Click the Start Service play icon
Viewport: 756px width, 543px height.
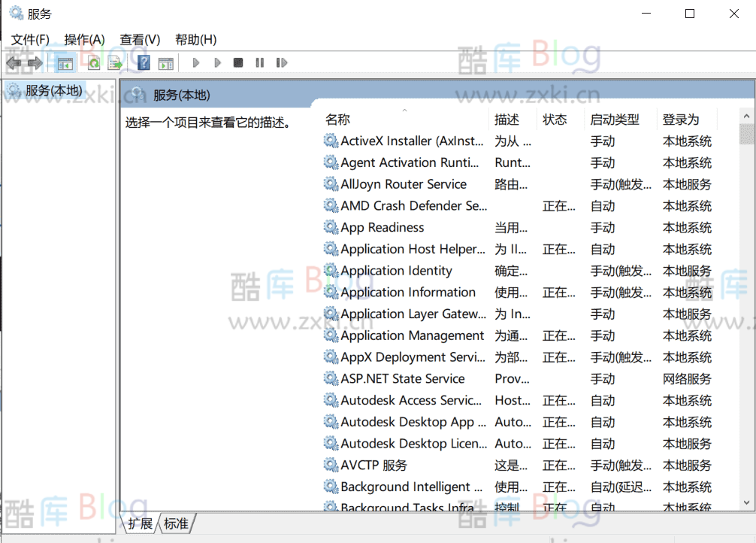[195, 62]
